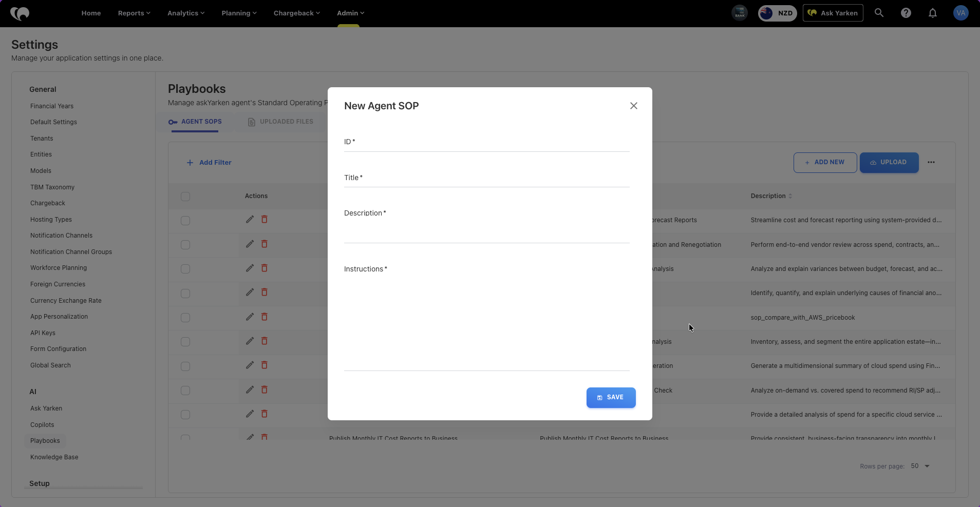Edit the RI/SP coverage check row

[x=250, y=389]
